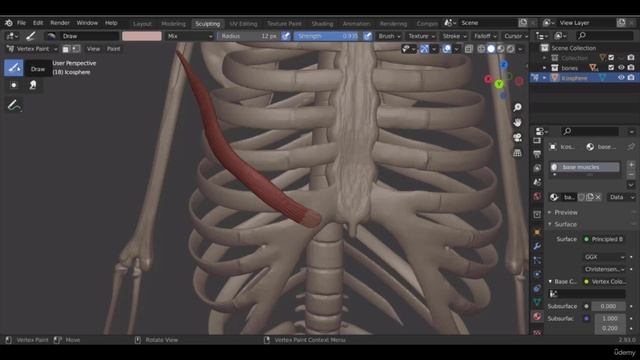The image size is (640, 360).
Task: Uncheck the Collection exclude checkbox
Action: [611, 58]
